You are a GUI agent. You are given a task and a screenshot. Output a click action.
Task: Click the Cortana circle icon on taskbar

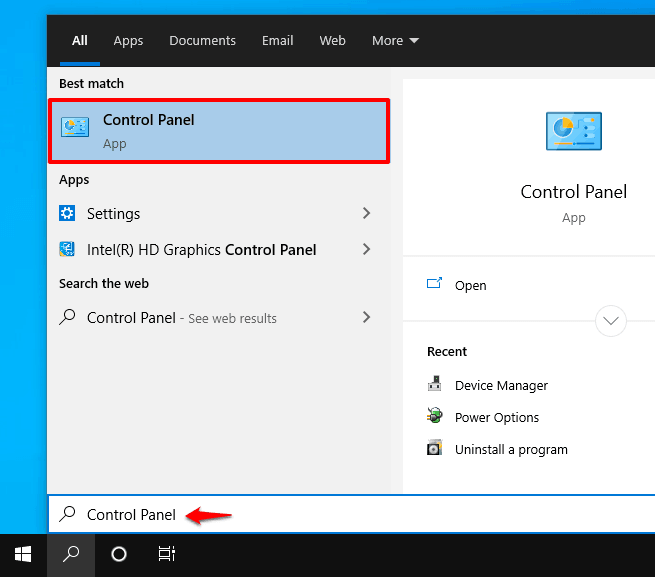pyautogui.click(x=119, y=554)
